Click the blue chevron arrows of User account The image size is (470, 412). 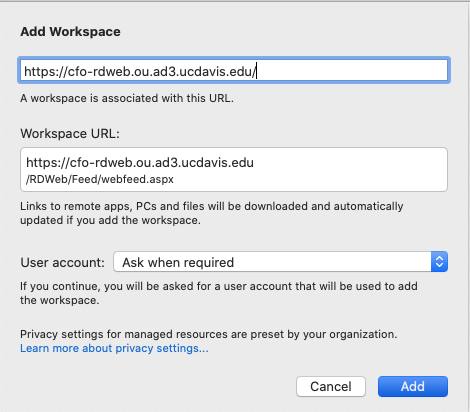click(439, 262)
